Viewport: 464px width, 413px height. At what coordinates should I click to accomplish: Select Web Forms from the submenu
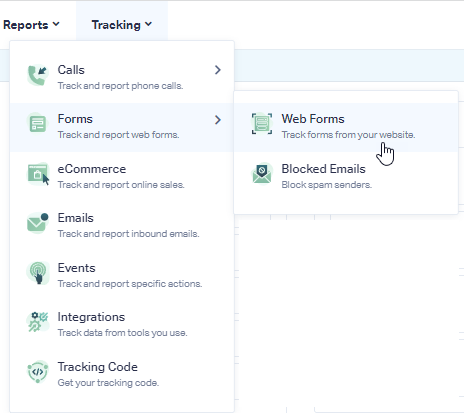click(x=346, y=127)
